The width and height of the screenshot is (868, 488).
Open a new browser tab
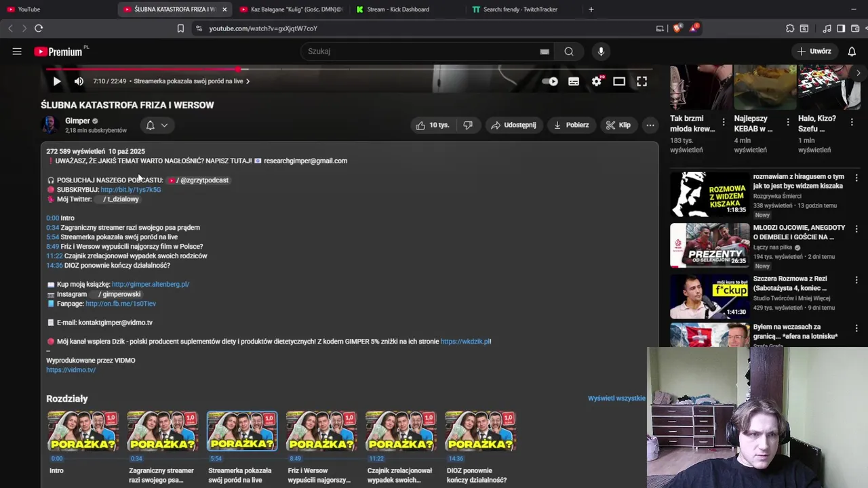(591, 9)
